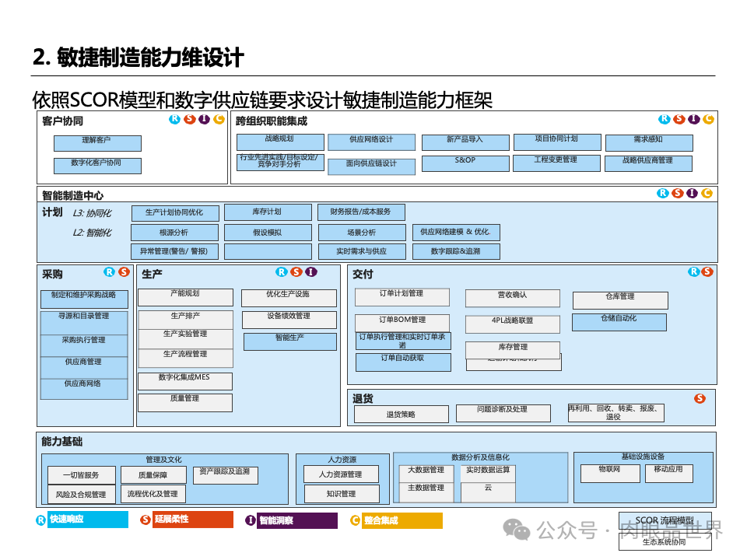Viewport: 747px width, 560px height.
Task: Click the 战略供应商管理 box
Action: (648, 163)
